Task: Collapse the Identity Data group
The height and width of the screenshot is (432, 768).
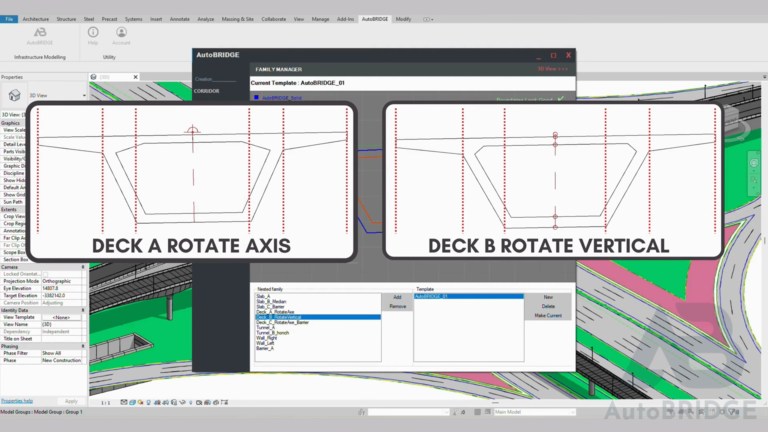Action: (x=83, y=310)
